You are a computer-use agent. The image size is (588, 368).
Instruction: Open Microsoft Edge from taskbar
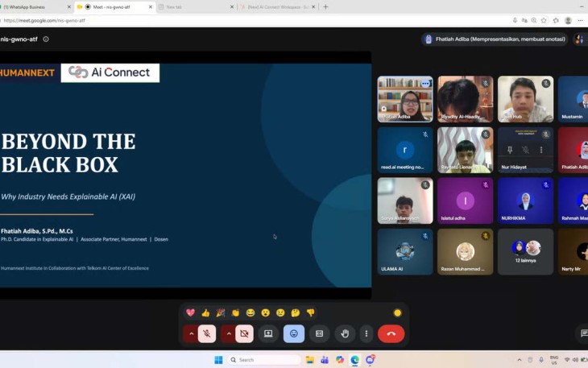354,360
